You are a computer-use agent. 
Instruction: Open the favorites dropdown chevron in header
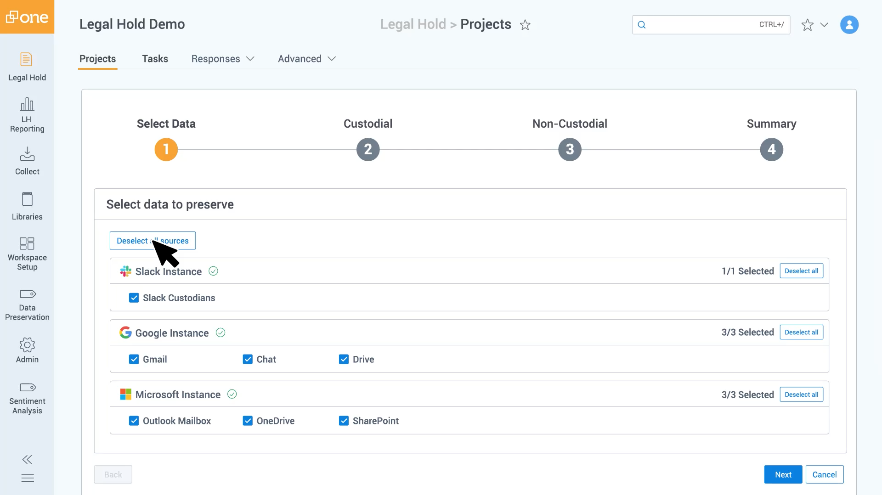click(x=824, y=25)
